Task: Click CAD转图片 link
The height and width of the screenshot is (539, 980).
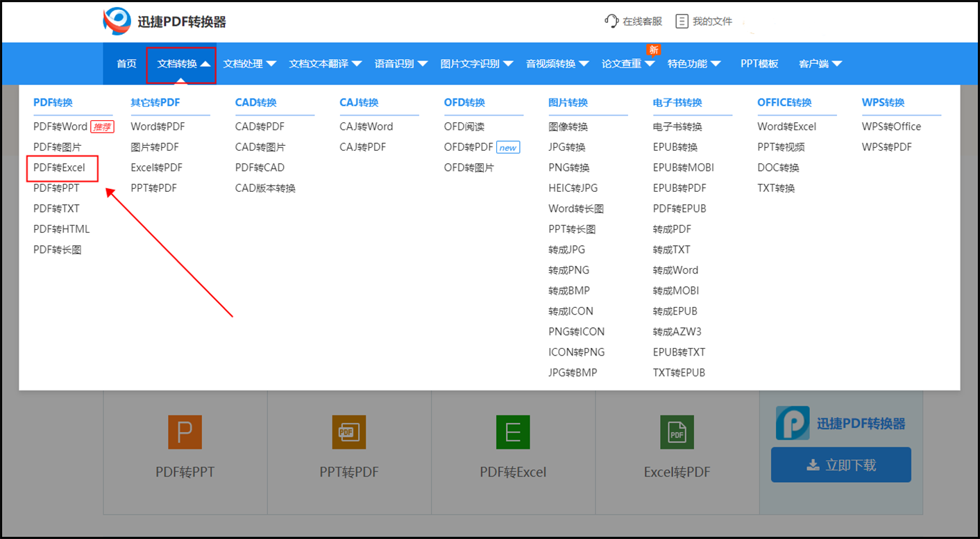Action: point(260,147)
